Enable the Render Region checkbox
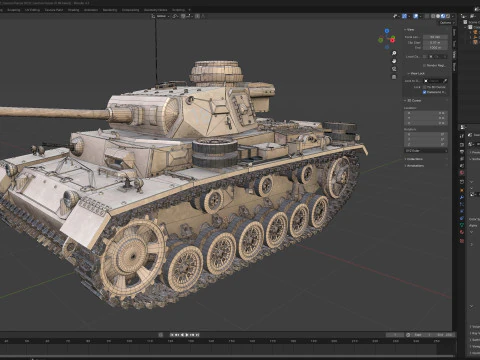The width and height of the screenshot is (480, 360). 424,65
